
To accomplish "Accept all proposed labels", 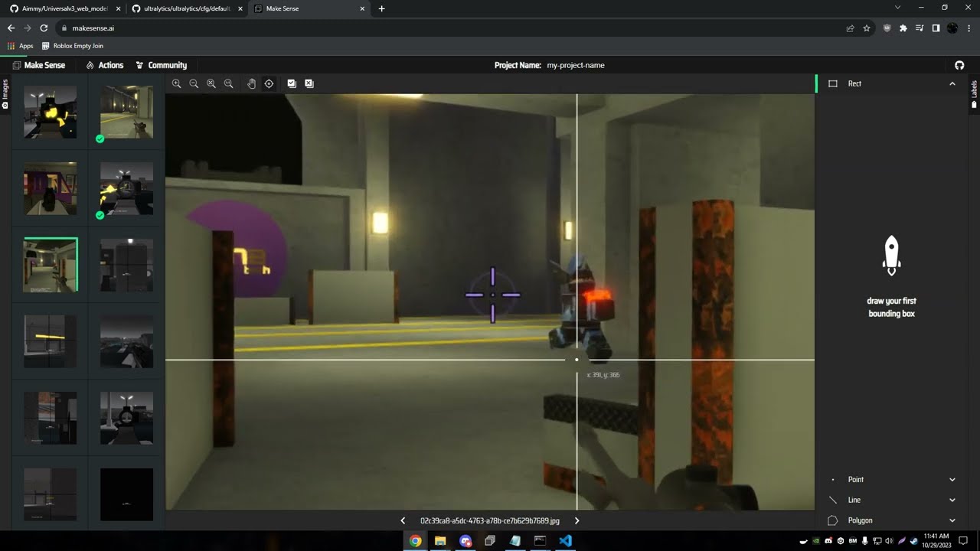I will click(x=292, y=83).
